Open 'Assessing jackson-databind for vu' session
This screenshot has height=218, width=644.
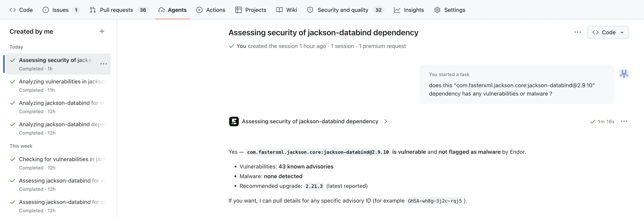(59, 185)
